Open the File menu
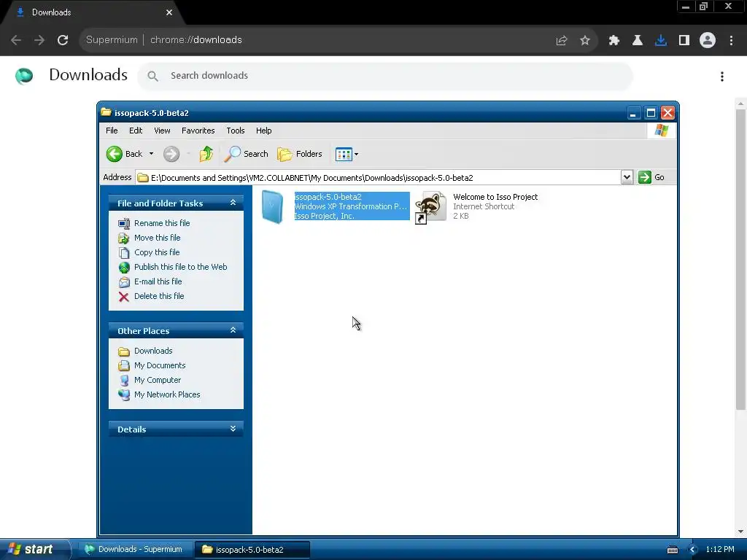 (112, 131)
